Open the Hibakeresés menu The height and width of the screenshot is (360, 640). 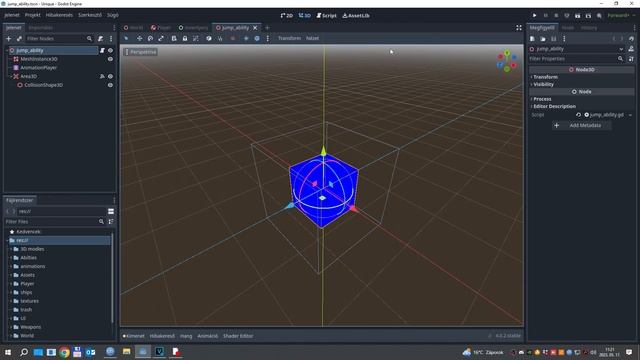pyautogui.click(x=59, y=15)
